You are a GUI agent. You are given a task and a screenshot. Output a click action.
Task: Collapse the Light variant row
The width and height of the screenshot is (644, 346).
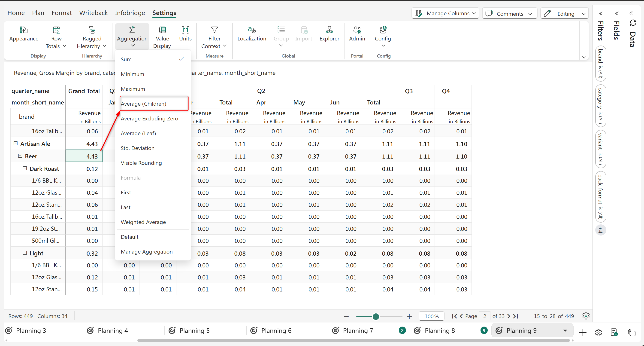point(25,253)
